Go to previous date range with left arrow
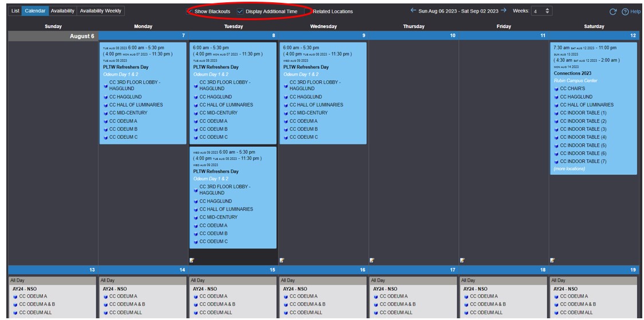 pos(413,10)
